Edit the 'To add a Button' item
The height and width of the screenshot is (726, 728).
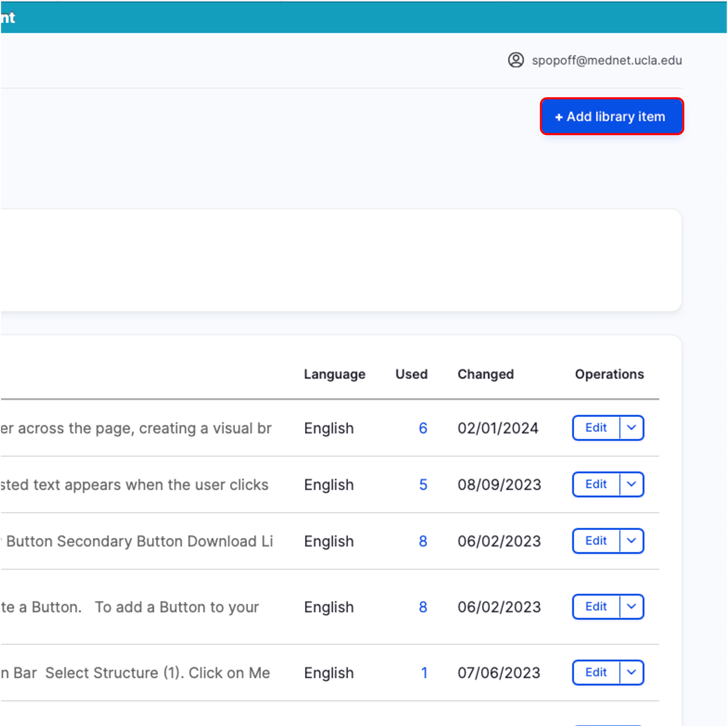[x=596, y=607]
